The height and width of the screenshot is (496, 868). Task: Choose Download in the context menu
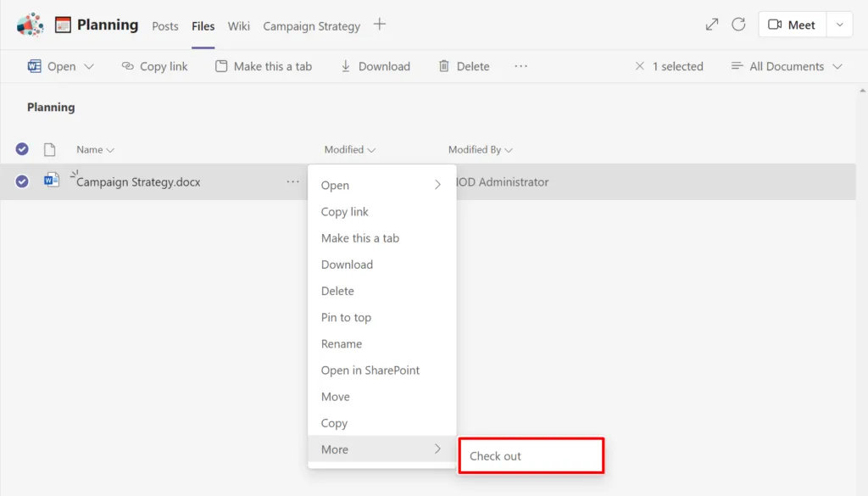pos(382,265)
